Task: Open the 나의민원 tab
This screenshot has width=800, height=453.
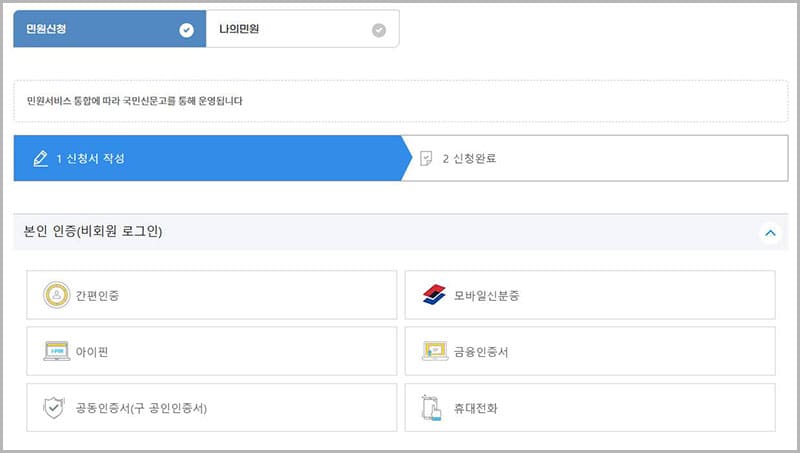Action: [x=290, y=30]
